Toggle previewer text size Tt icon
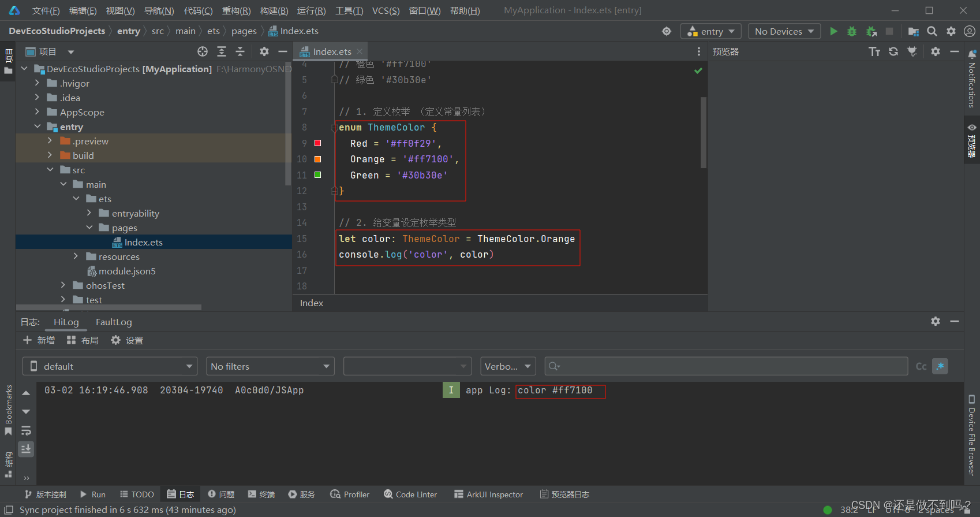 point(874,51)
